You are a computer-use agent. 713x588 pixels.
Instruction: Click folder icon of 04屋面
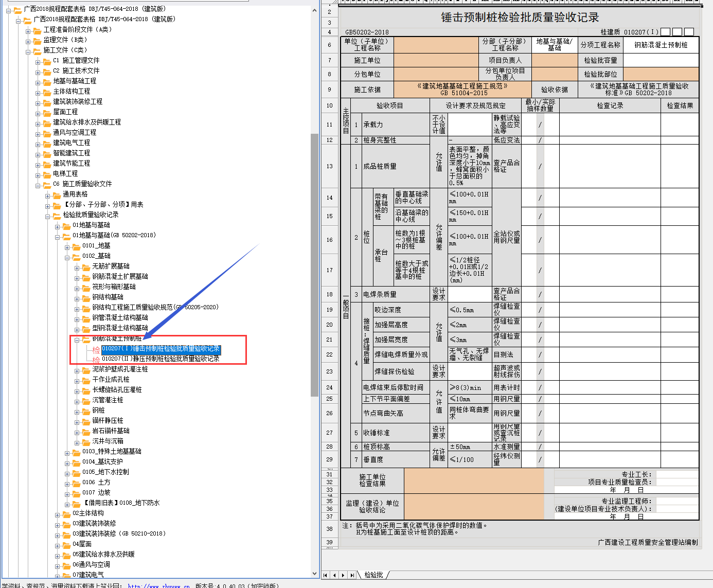coord(66,545)
